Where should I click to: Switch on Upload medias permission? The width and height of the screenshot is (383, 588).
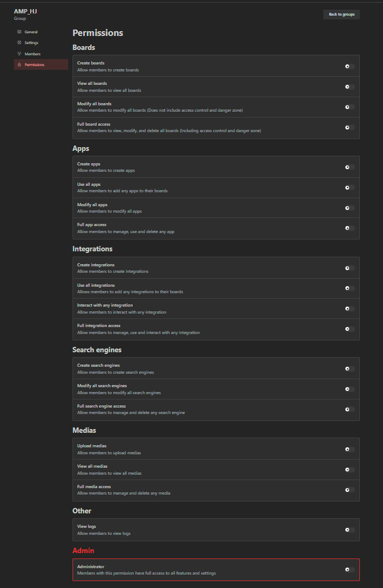click(350, 449)
